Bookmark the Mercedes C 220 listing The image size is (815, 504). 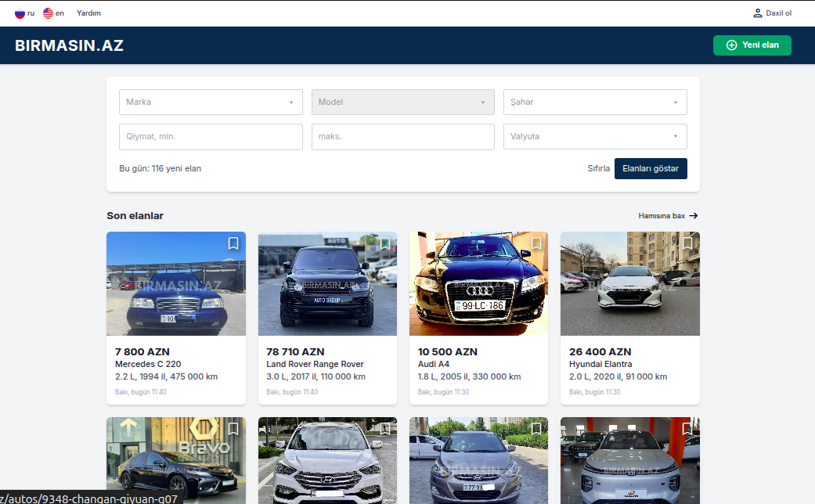[233, 243]
